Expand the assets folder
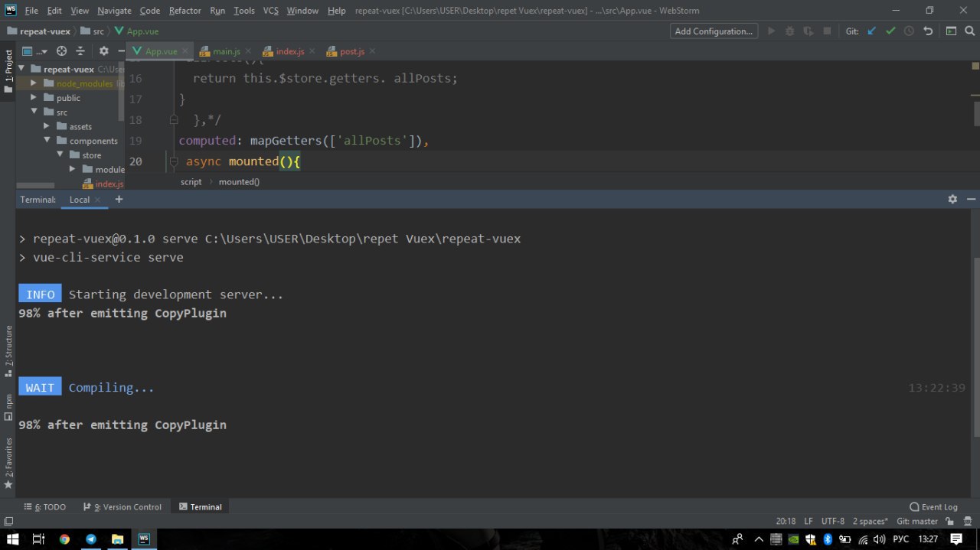The image size is (980, 550). coord(47,126)
